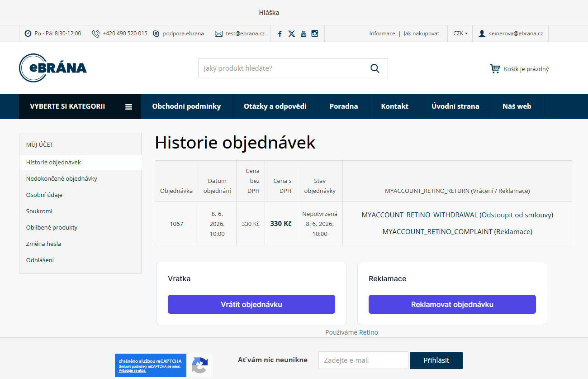Click the eBRÁNA logo
This screenshot has width=588, height=379.
(x=53, y=68)
